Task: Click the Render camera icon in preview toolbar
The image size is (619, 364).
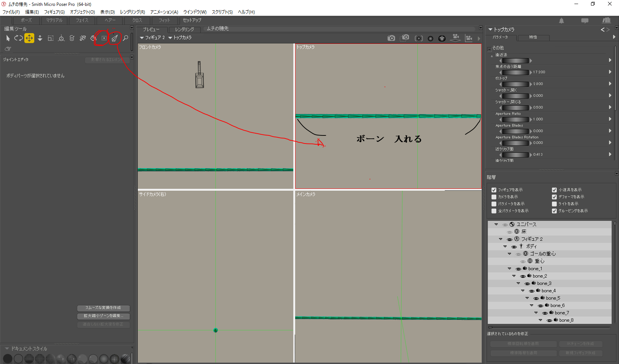Action: pyautogui.click(x=391, y=38)
